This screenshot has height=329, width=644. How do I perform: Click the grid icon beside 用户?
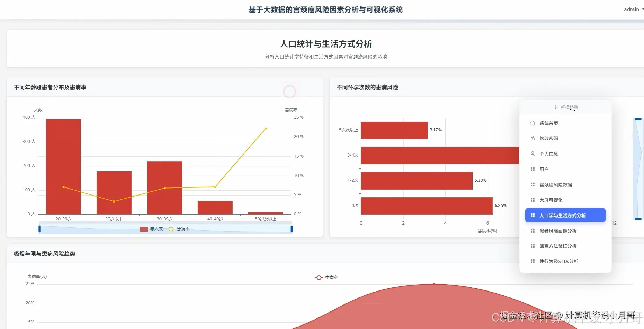tap(532, 169)
